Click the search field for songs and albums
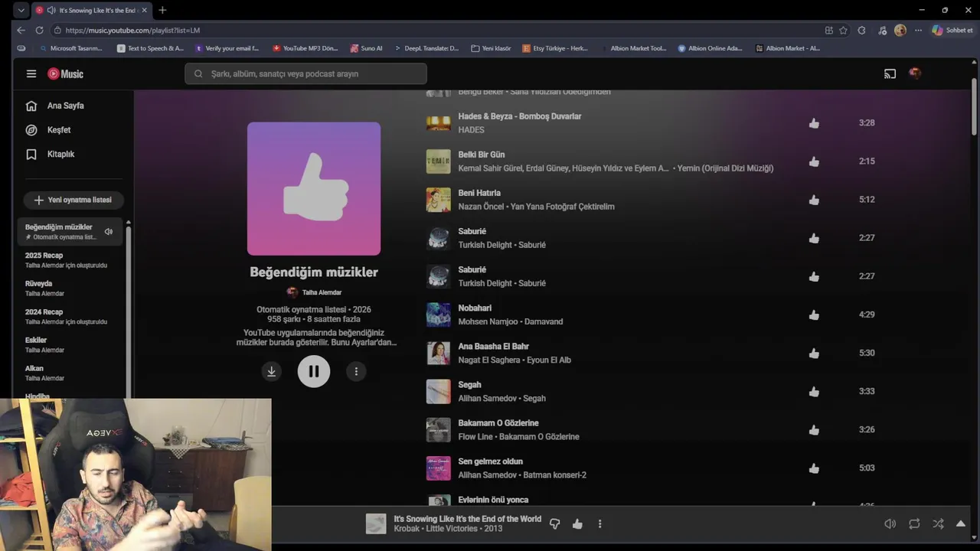The height and width of the screenshot is (551, 980). coord(305,73)
